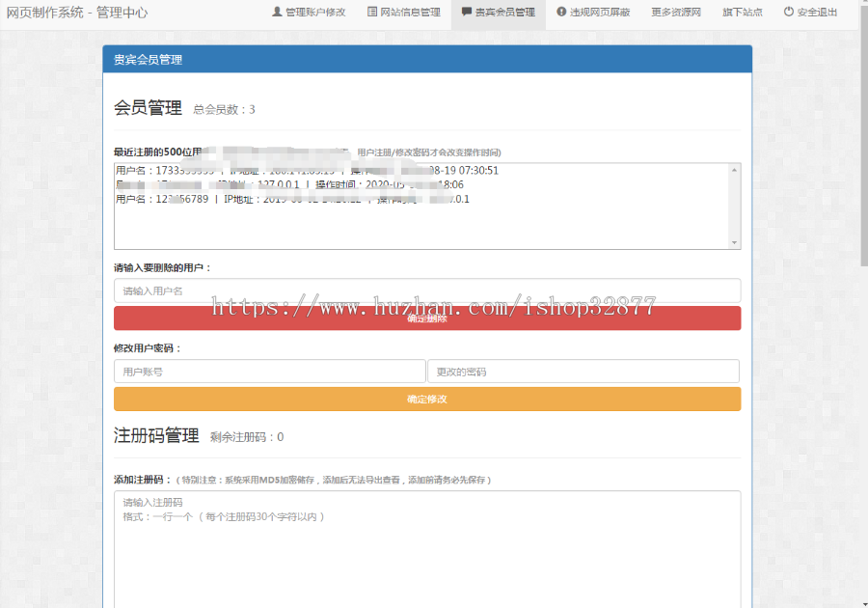Open 更多资源网 link
Image resolution: width=868 pixels, height=608 pixels.
click(676, 13)
